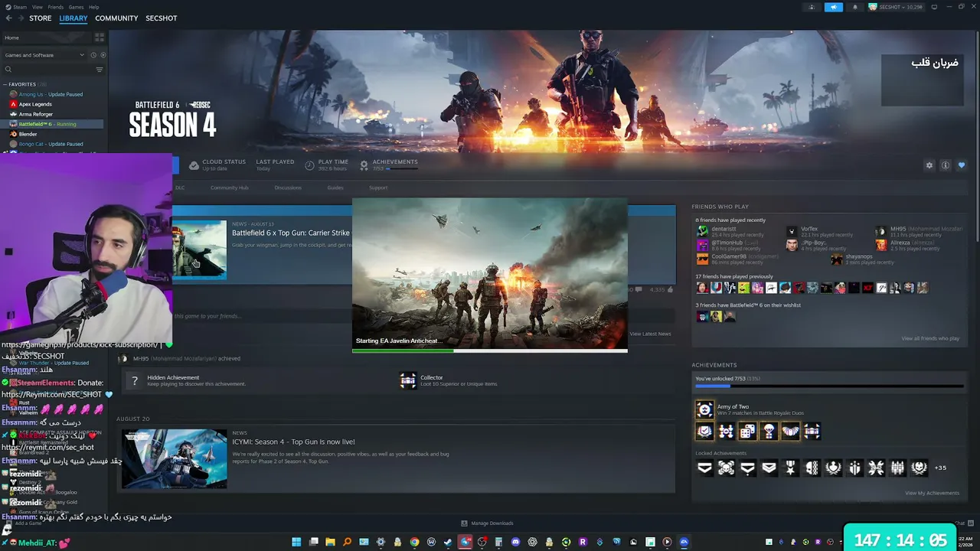The image size is (980, 551).
Task: Open the Community Hub link
Action: [x=229, y=187]
